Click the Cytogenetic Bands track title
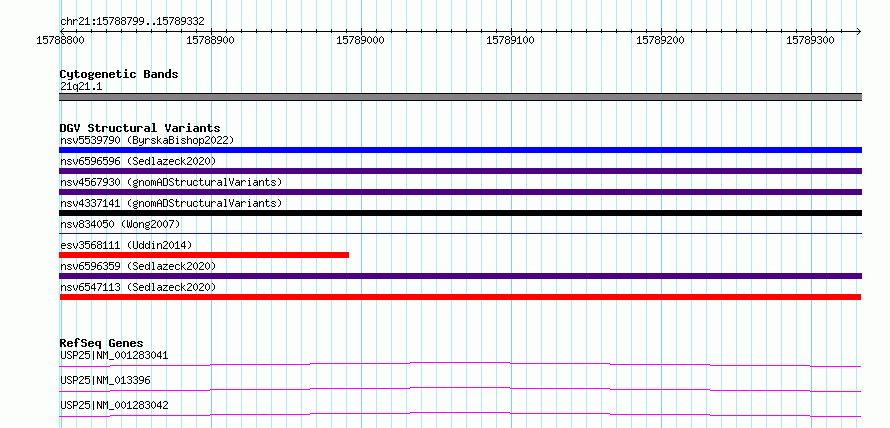The height and width of the screenshot is (428, 890). tap(119, 74)
